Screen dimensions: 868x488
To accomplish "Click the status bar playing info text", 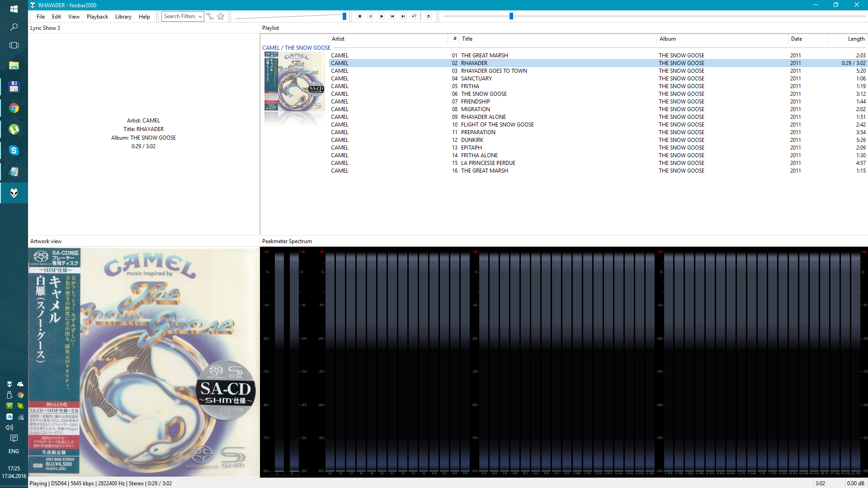I will 100,483.
